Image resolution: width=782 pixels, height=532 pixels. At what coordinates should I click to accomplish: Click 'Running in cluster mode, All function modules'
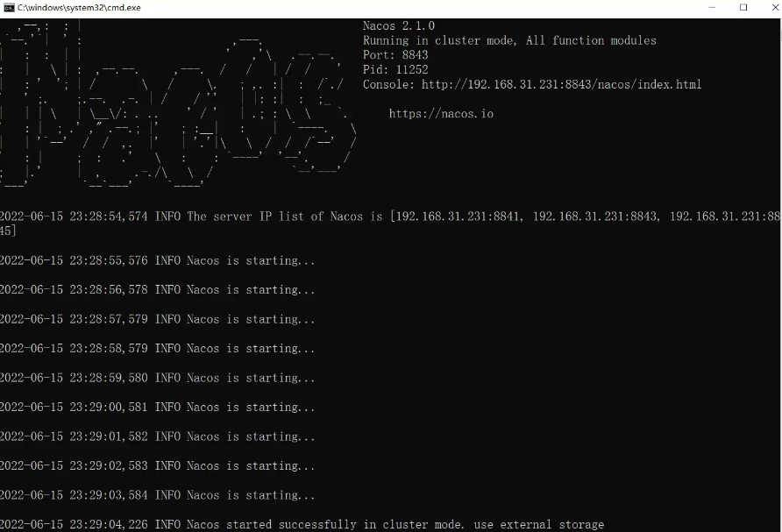pyautogui.click(x=509, y=40)
